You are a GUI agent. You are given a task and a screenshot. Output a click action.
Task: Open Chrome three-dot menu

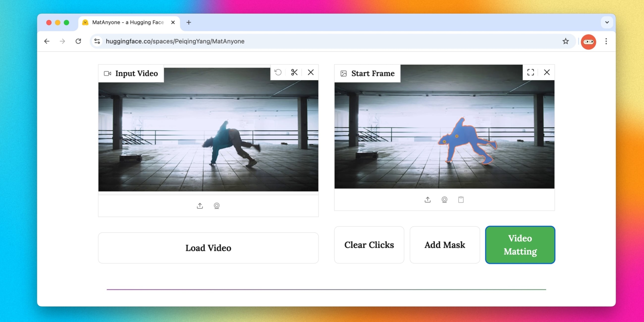[x=606, y=41]
